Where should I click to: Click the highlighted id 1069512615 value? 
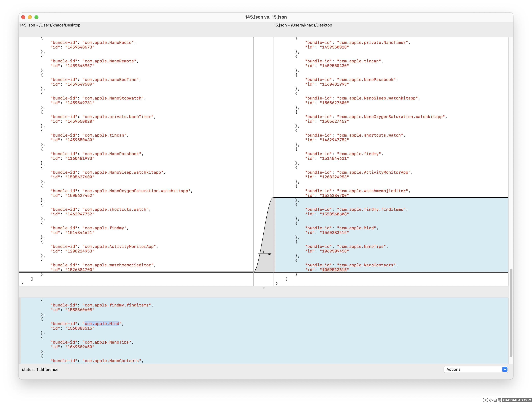[334, 270]
